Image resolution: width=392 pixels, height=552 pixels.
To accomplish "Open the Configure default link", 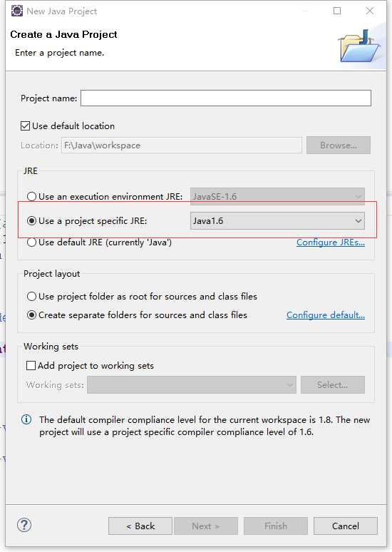I will click(x=326, y=315).
